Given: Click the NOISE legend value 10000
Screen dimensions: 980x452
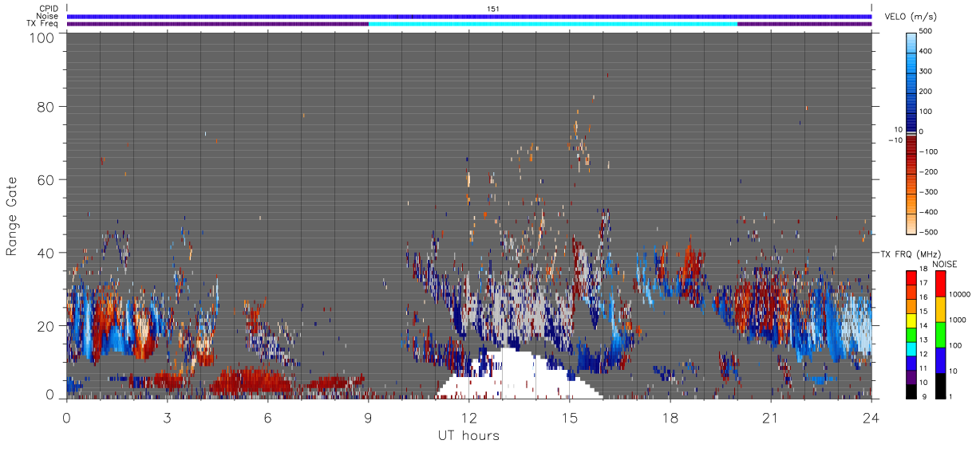Looking at the screenshot, I should tap(961, 294).
